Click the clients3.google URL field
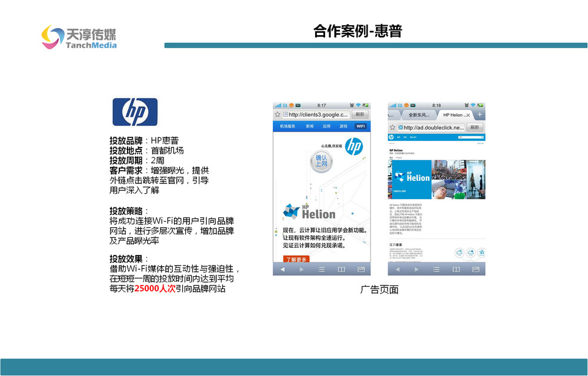The image size is (588, 376). [316, 114]
